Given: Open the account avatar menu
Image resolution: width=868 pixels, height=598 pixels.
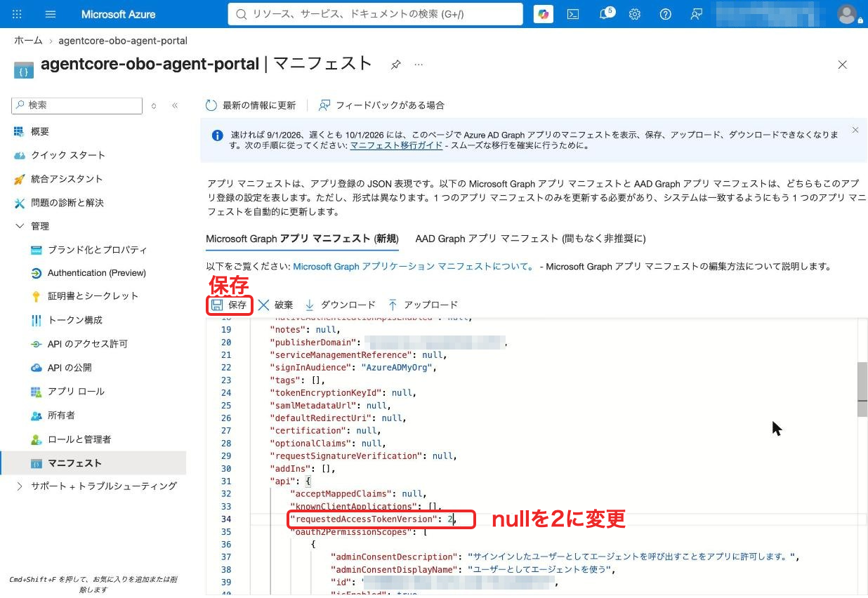Looking at the screenshot, I should 848,14.
